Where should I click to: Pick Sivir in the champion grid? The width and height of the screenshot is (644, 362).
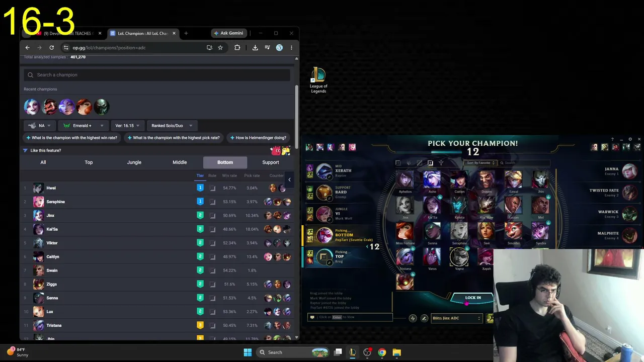(x=486, y=231)
